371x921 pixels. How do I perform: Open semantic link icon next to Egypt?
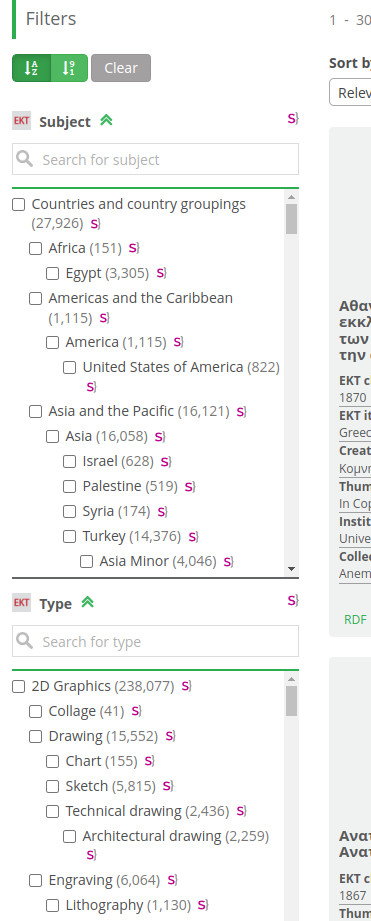[161, 273]
